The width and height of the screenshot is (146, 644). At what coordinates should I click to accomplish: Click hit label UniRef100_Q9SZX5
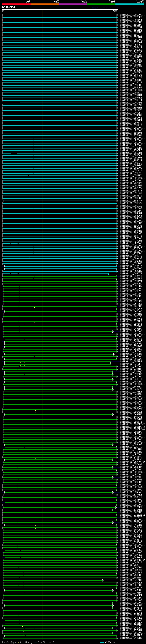click(131, 93)
